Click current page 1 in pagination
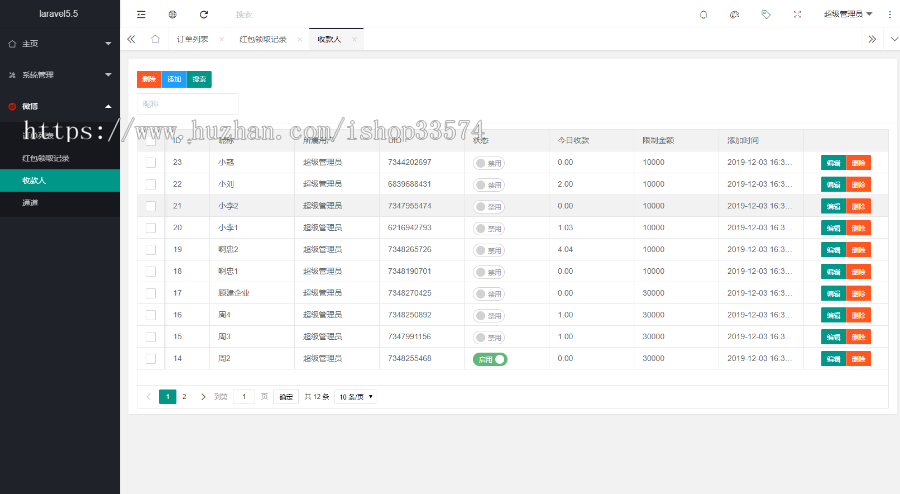 click(x=168, y=396)
